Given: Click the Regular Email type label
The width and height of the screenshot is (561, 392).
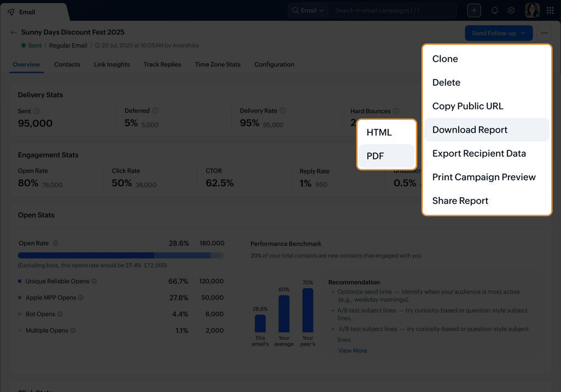Looking at the screenshot, I should [x=68, y=46].
